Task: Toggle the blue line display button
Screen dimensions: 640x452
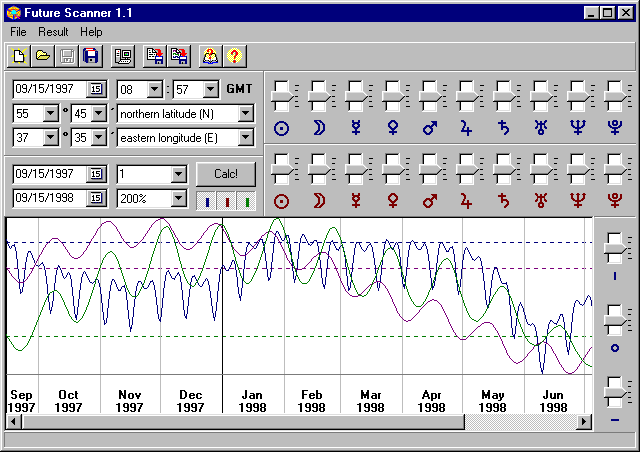Action: (x=206, y=199)
